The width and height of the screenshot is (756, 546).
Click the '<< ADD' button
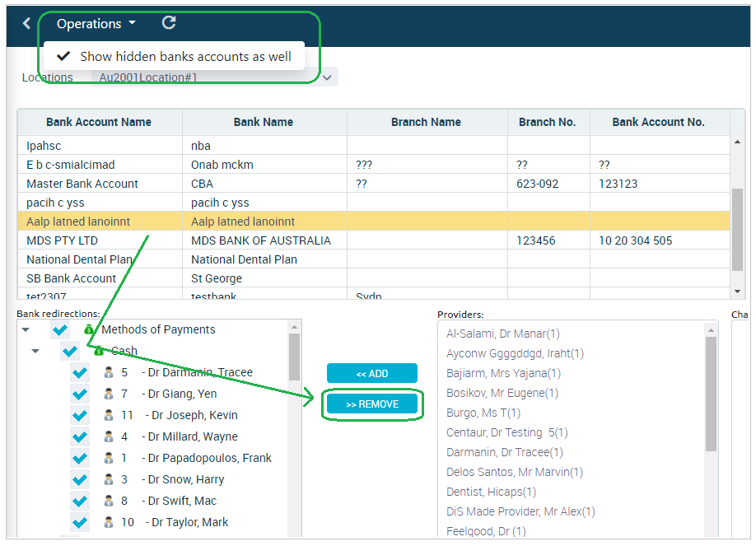click(x=371, y=373)
